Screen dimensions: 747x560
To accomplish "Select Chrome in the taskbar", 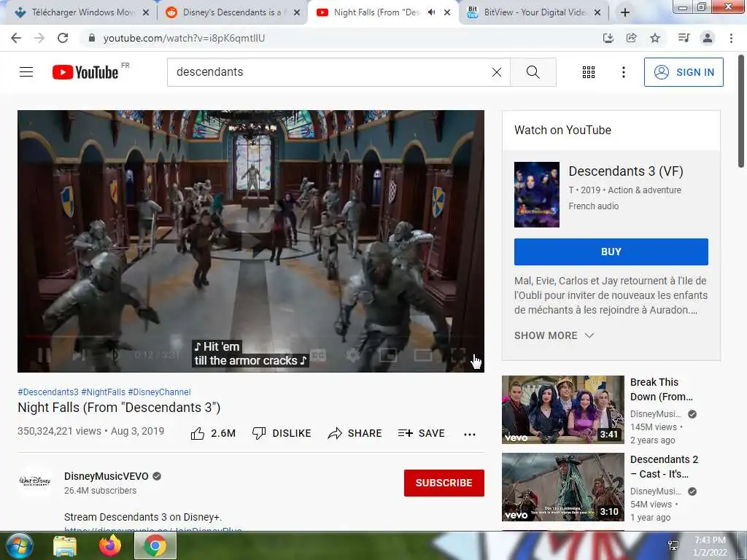I will coord(155,545).
